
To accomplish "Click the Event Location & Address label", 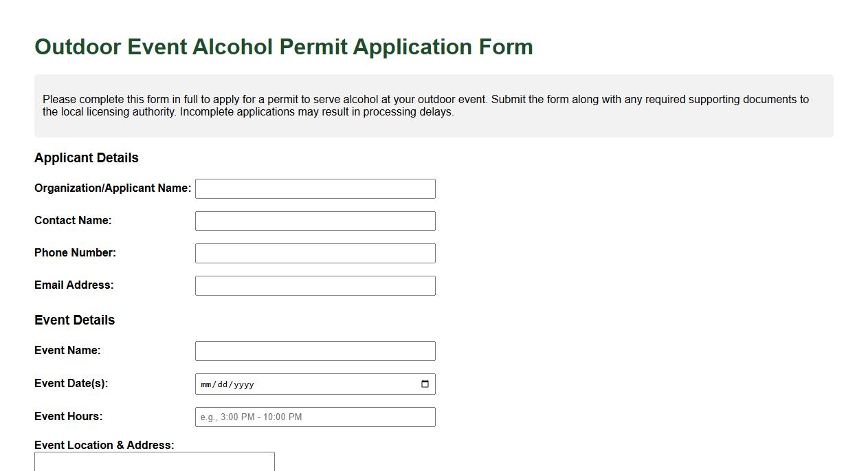I will tap(104, 445).
